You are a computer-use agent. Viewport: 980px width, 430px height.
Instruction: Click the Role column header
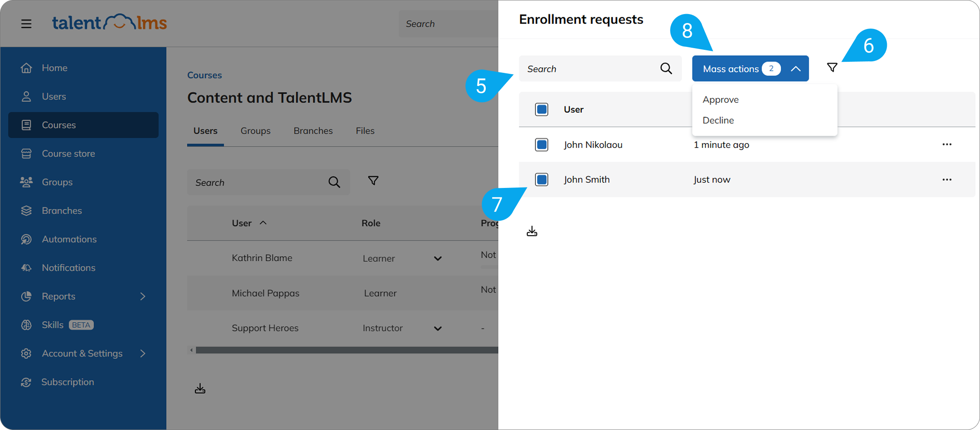371,223
